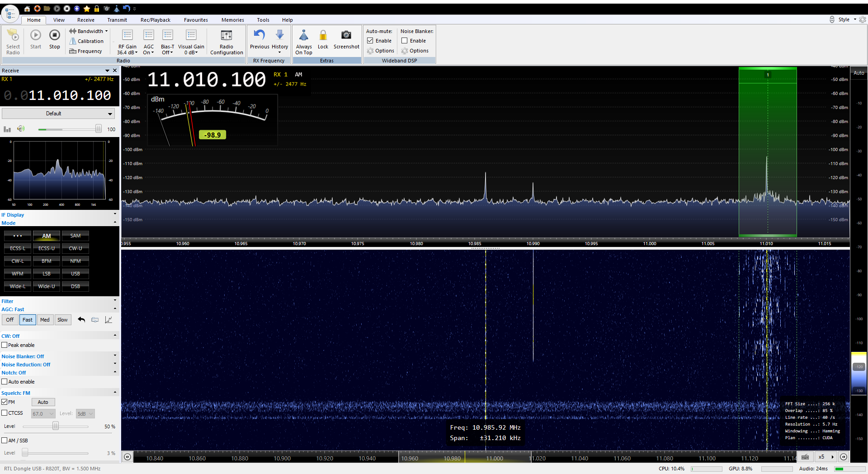868x474 pixels.
Task: Open the Memories tab
Action: point(233,20)
